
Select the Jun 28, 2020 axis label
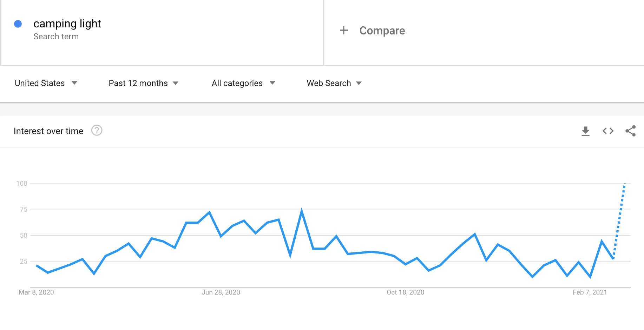(x=221, y=292)
